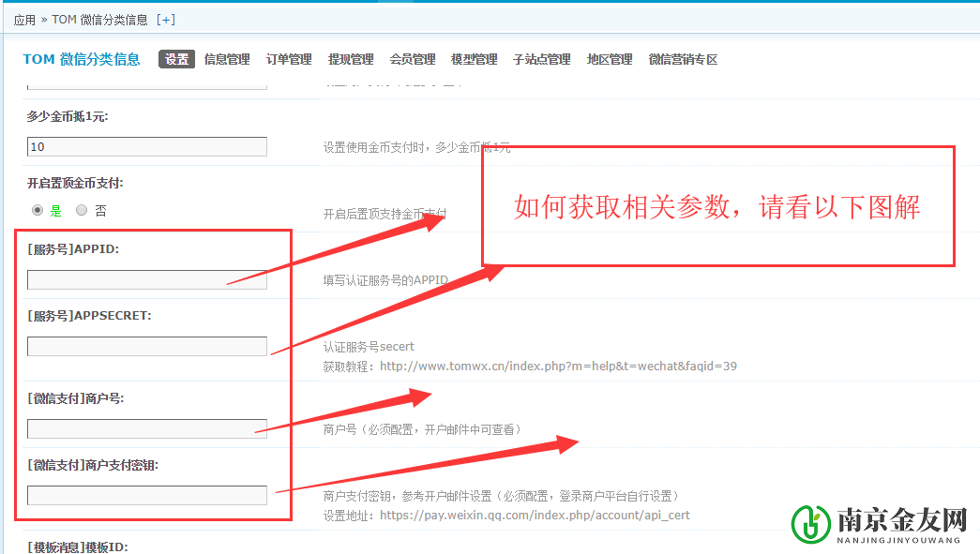Open the 模型管理 tab
Screen dimensions: 980x554
(x=475, y=59)
